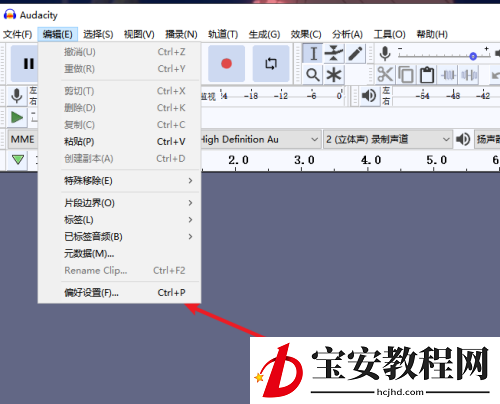The image size is (500, 404).
Task: Expand the 片段边界(O) submenu
Action: click(x=120, y=203)
